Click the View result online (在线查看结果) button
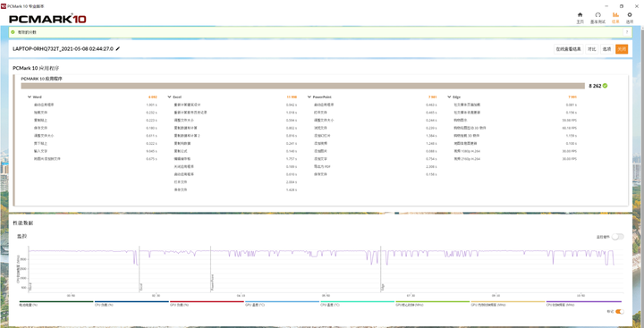This screenshot has height=328, width=644. pos(569,49)
